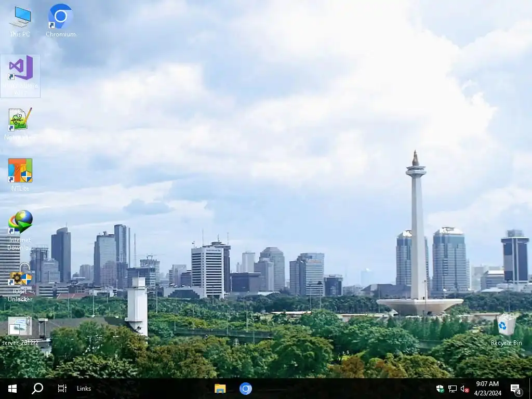Select the Internet Download Manager shortcut
This screenshot has width=532, height=399.
[20, 230]
